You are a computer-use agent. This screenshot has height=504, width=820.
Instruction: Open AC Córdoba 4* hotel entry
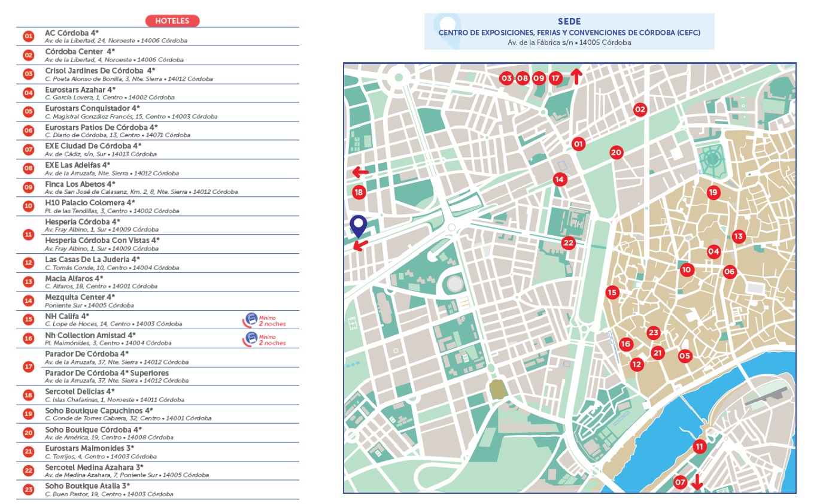click(x=72, y=33)
